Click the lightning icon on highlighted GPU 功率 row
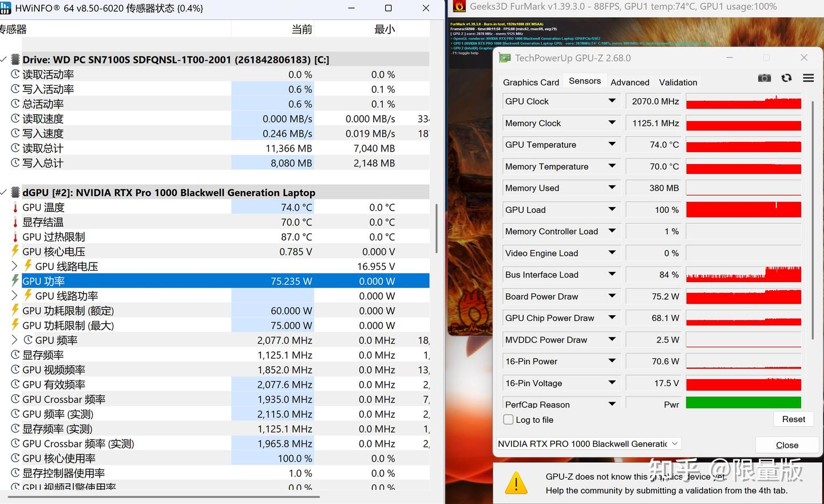Screen dimensions: 824x504 pos(15,281)
